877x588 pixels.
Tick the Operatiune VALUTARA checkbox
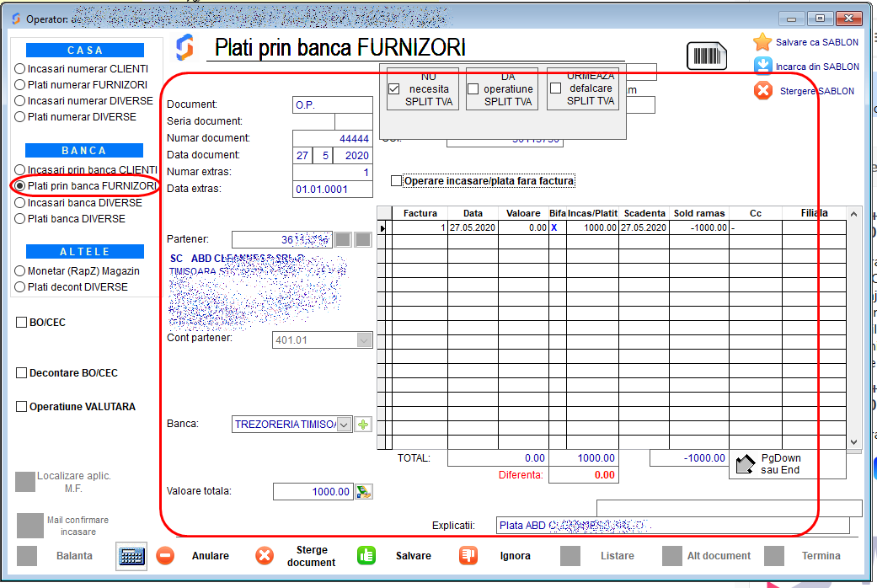[x=22, y=407]
